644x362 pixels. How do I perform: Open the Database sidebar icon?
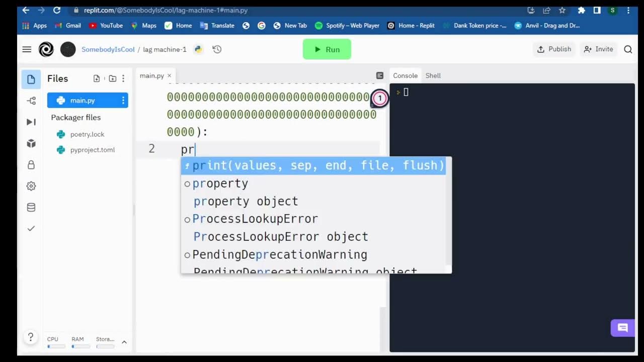31,207
